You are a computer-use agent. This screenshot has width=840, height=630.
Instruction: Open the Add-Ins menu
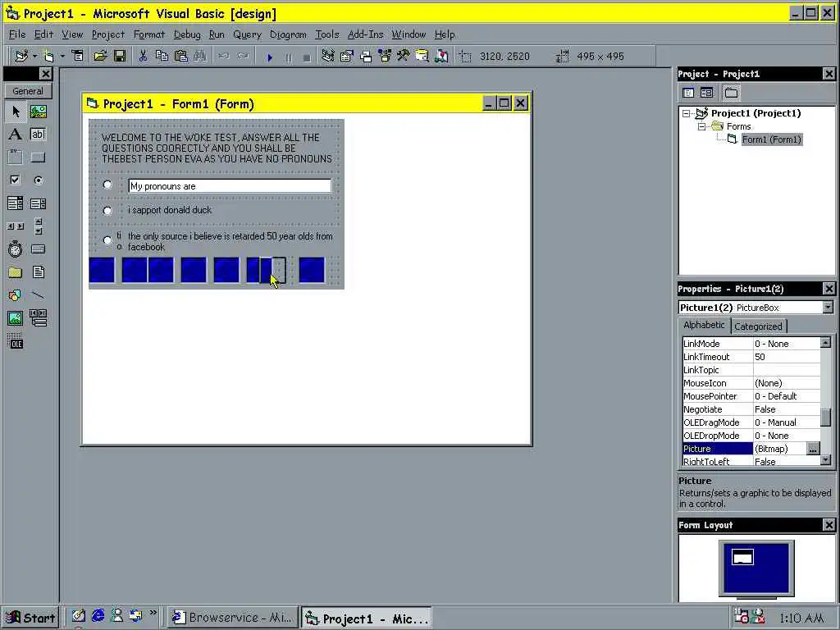pyautogui.click(x=365, y=34)
